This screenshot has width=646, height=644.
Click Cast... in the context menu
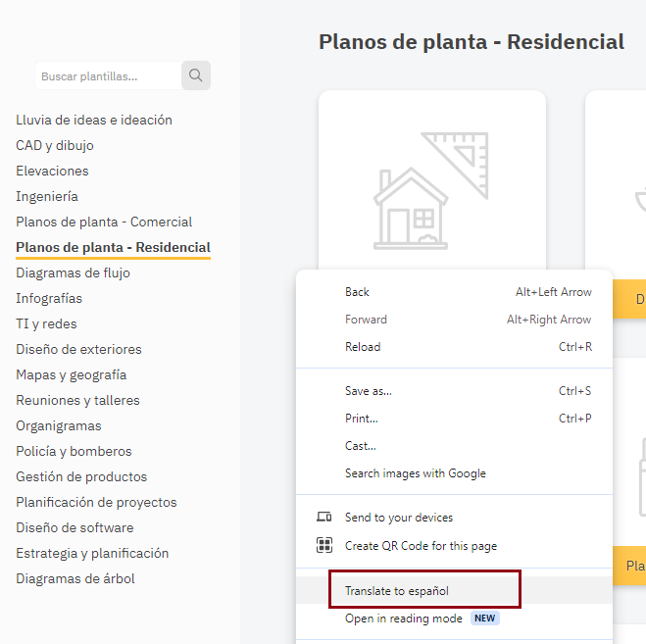click(x=360, y=446)
